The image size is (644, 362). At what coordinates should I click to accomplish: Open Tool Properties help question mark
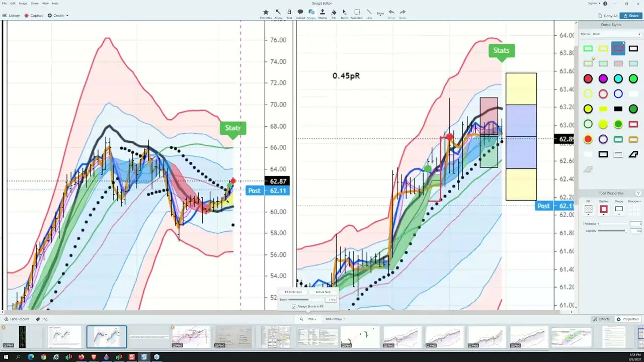coord(638,193)
